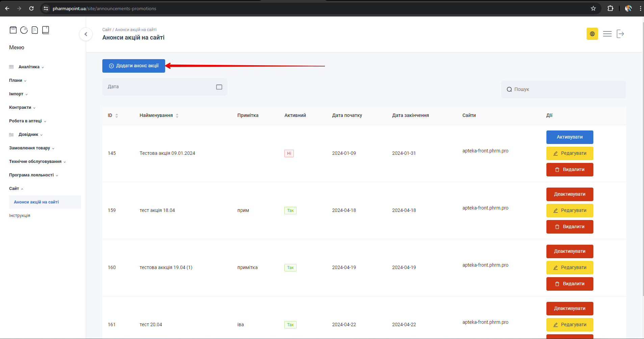Open the Інструкція menu item

coord(20,216)
